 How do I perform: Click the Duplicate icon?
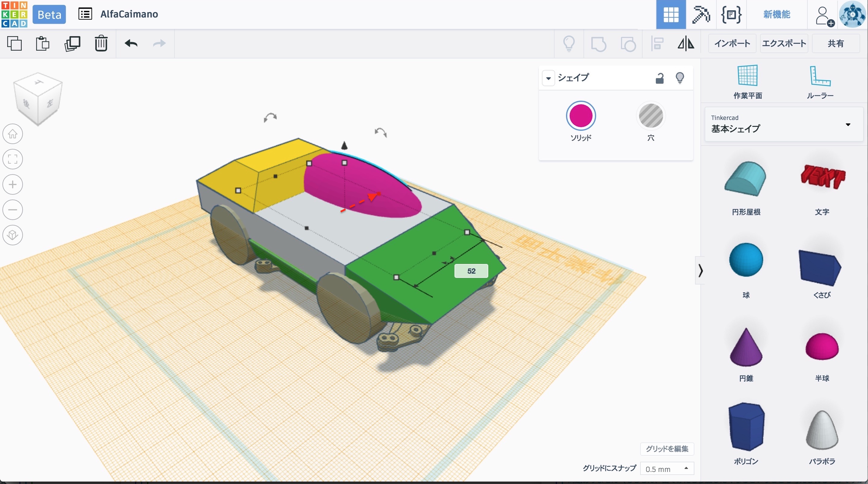click(72, 43)
